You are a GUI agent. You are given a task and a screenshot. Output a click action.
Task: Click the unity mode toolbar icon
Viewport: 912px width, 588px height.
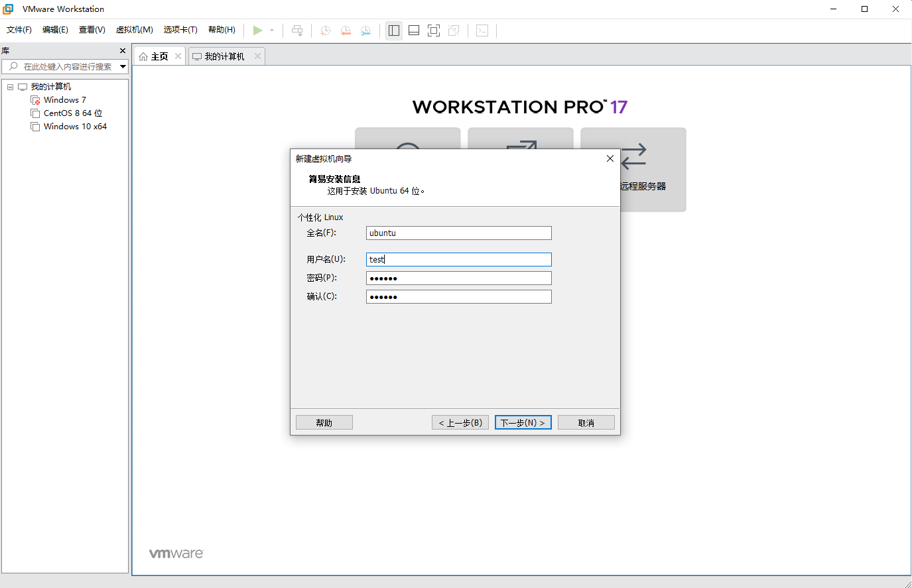pos(454,30)
